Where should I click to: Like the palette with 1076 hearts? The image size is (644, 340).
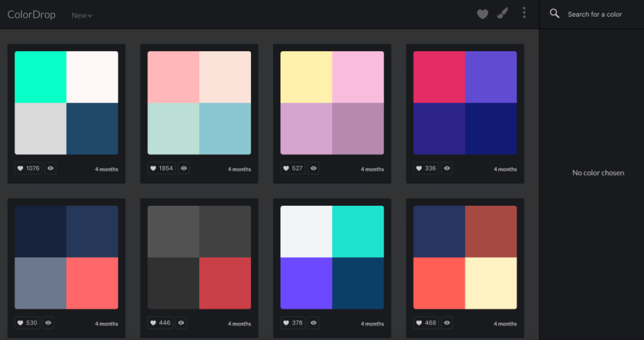[x=29, y=168]
